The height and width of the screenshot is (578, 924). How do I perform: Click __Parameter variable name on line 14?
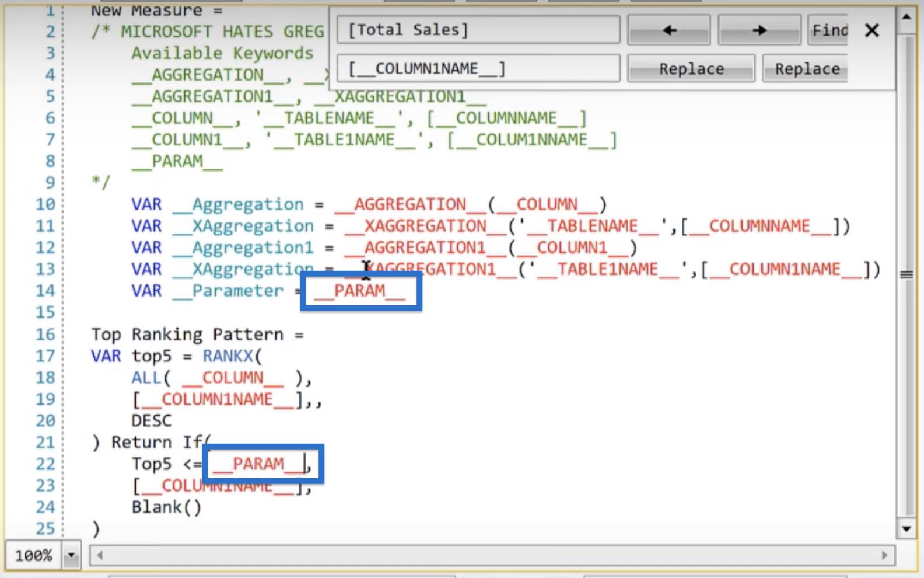point(228,291)
